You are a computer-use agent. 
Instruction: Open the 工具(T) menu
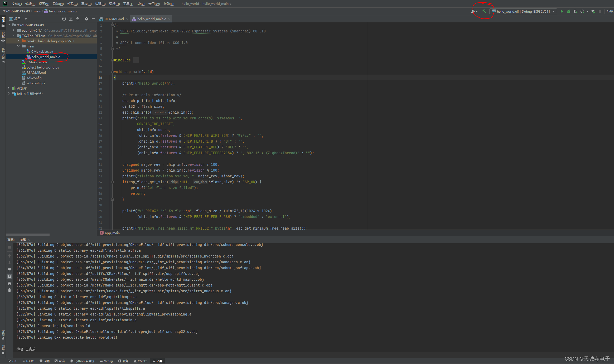pos(128,4)
